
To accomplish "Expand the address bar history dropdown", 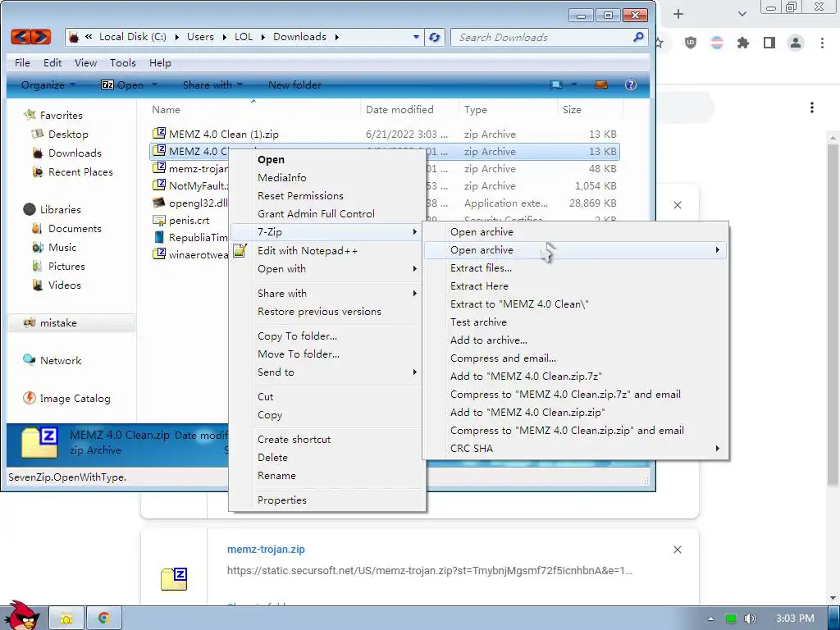I will pos(416,37).
